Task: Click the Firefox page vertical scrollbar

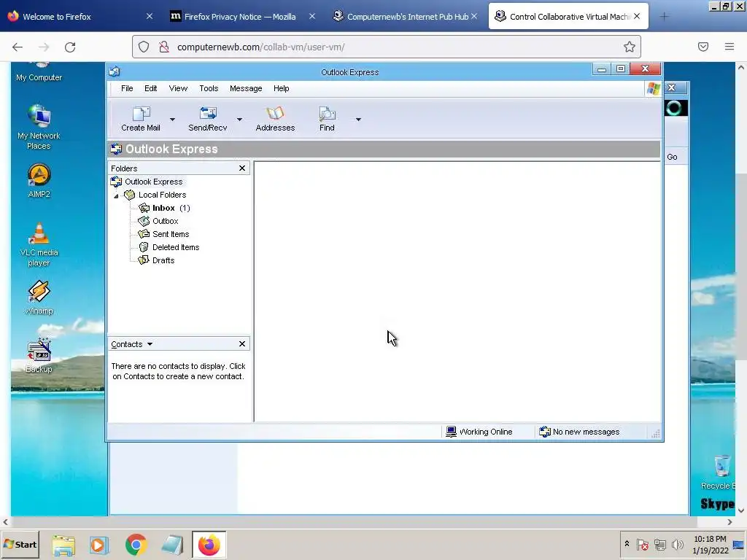Action: 741,267
